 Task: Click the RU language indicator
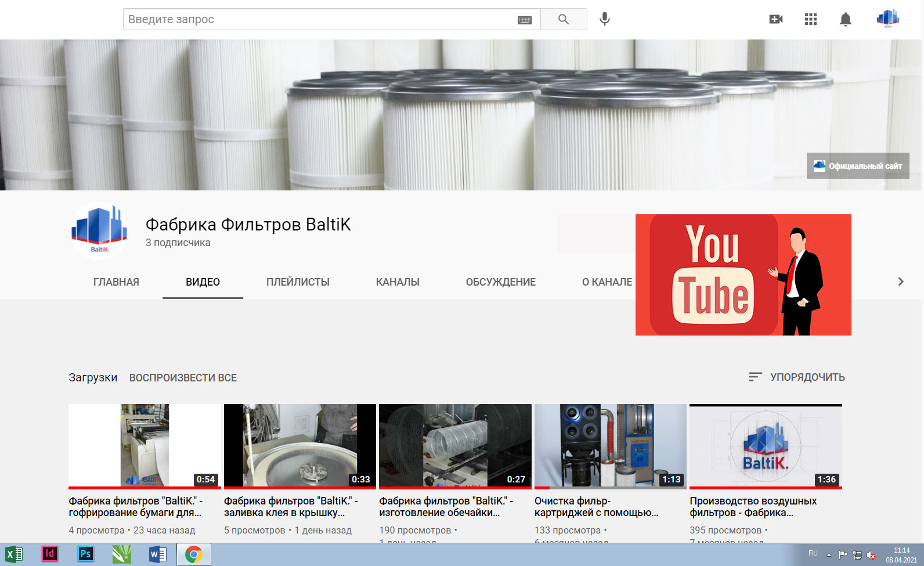click(813, 553)
